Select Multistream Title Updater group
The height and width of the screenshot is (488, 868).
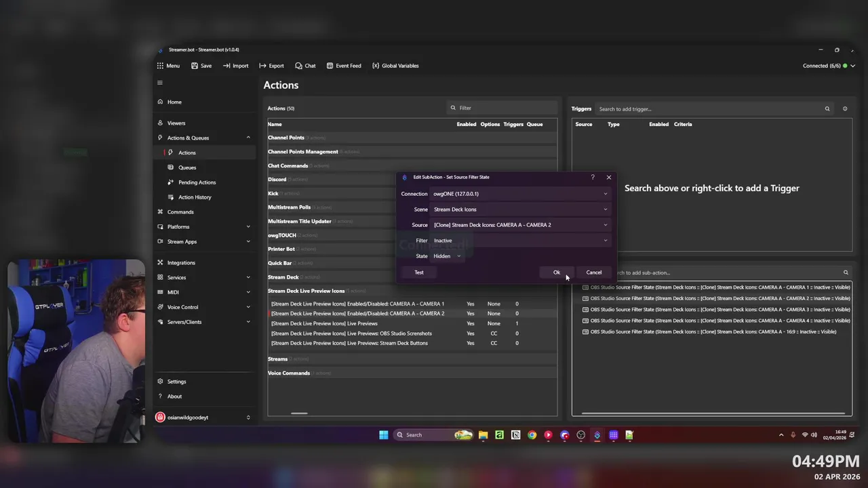(412, 221)
